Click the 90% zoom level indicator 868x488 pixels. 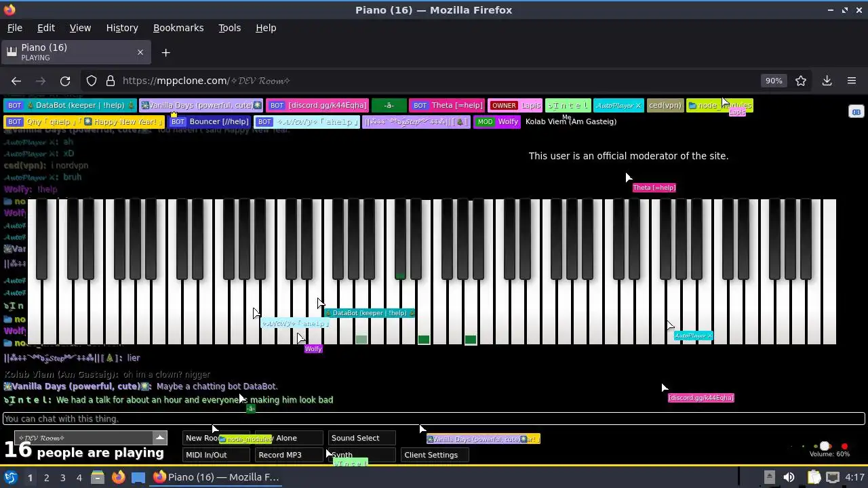774,81
